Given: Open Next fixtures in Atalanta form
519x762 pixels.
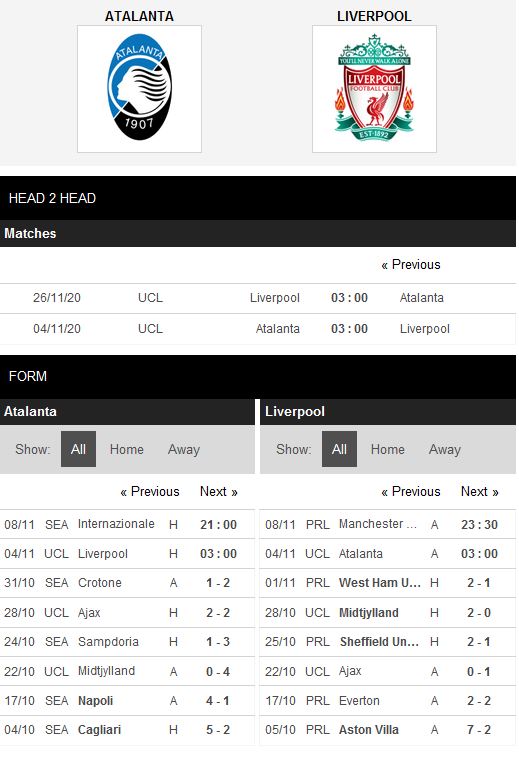Looking at the screenshot, I should 219,491.
